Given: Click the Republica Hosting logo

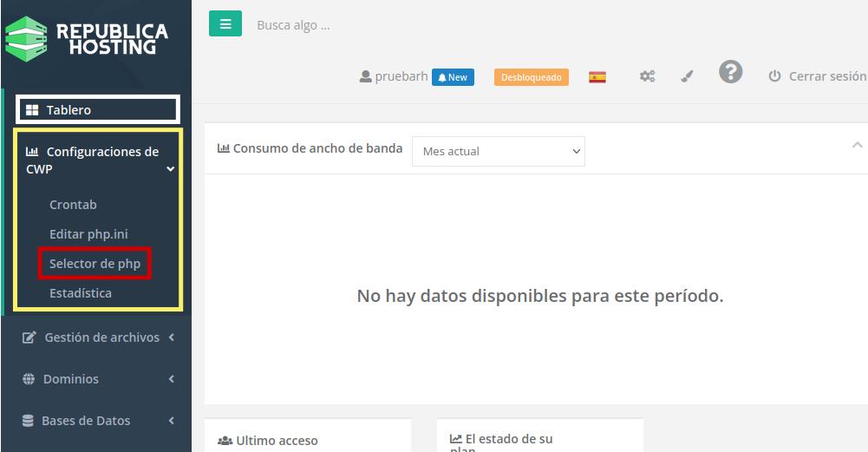Looking at the screenshot, I should pos(87,39).
